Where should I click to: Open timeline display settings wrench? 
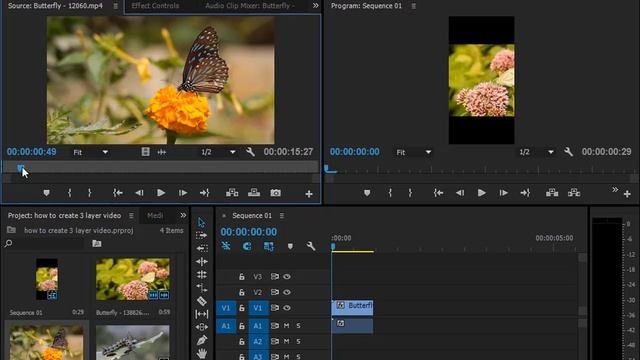pos(311,246)
